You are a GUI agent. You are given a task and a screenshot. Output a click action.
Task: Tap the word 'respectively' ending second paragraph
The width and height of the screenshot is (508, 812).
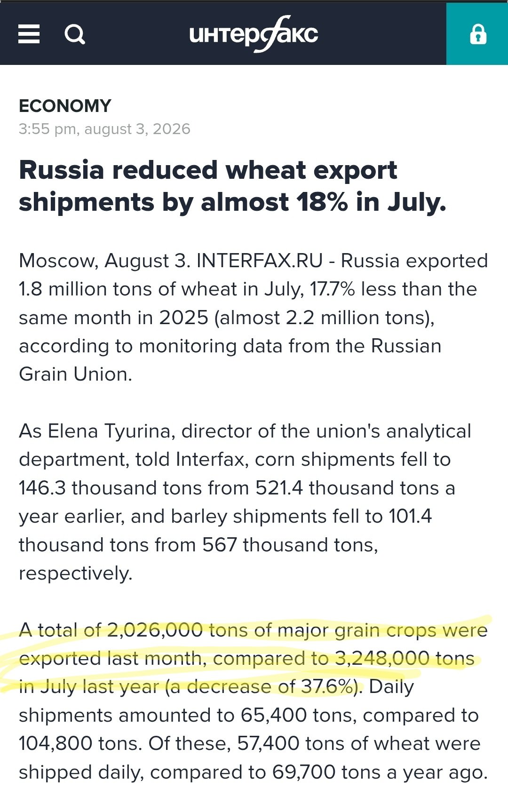point(75,573)
